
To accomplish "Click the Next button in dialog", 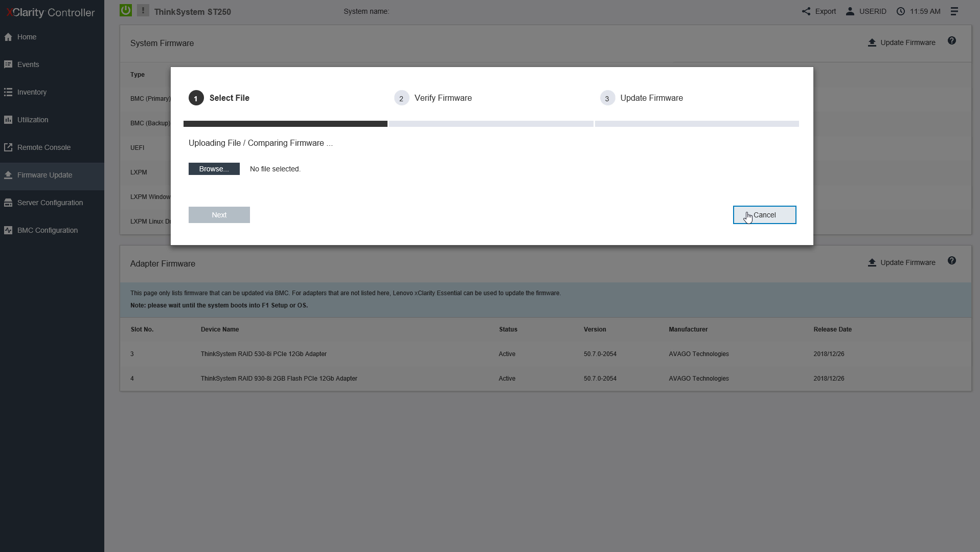I will [219, 215].
